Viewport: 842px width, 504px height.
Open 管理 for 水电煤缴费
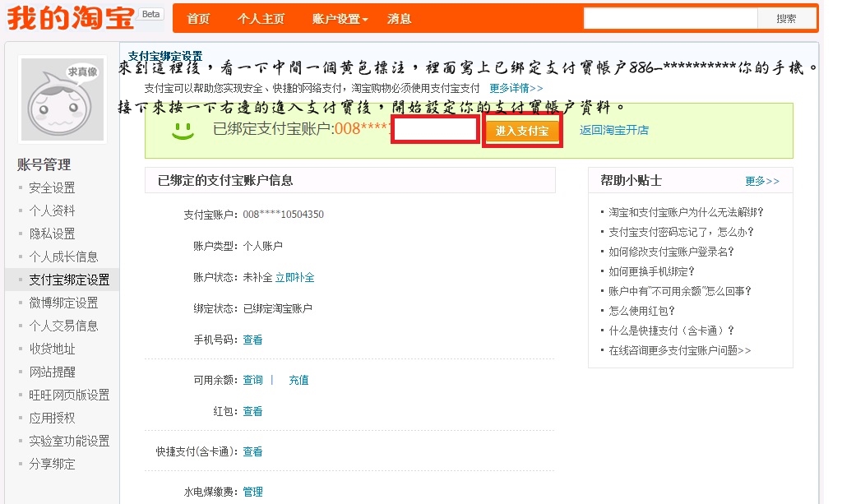point(252,492)
